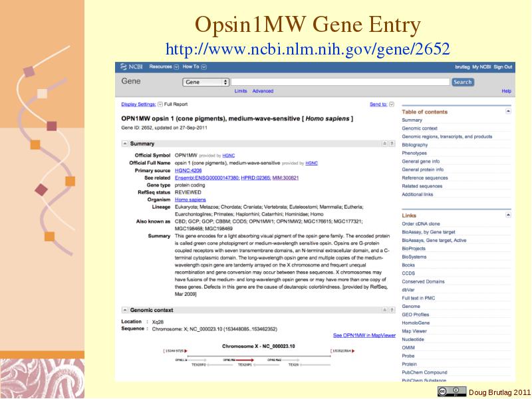Click the Summary section help icon
532x399 pixels.
(x=392, y=144)
